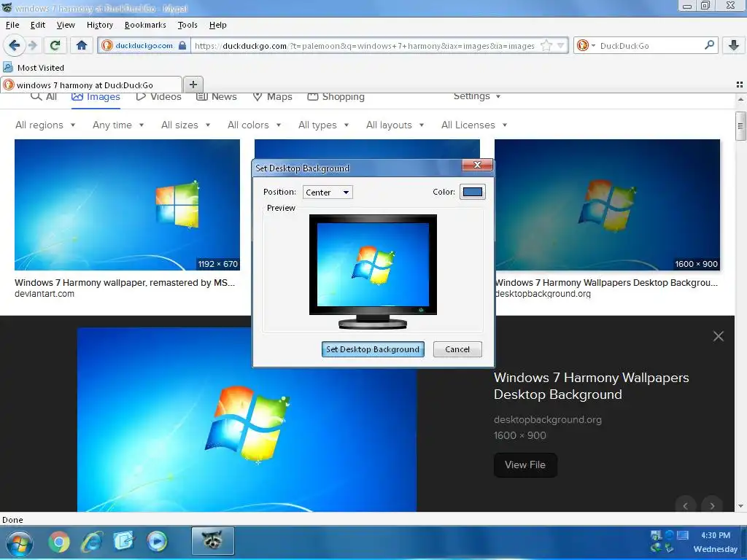This screenshot has height=560, width=747.
Task: Open the Bookmarks menu
Action: [145, 25]
